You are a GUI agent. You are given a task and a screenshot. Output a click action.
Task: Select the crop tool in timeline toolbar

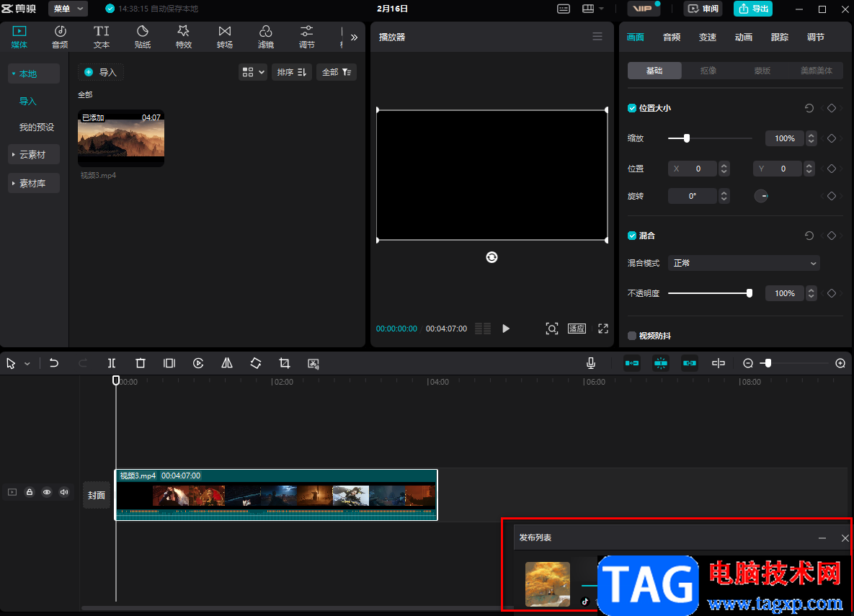pos(285,364)
